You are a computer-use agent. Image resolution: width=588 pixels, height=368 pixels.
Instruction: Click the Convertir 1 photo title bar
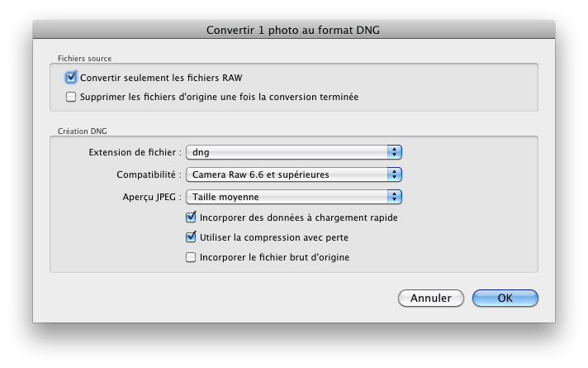point(294,30)
